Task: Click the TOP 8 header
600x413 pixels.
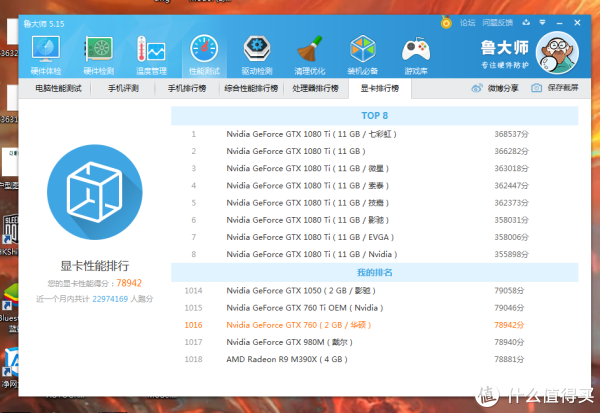Action: click(x=374, y=116)
